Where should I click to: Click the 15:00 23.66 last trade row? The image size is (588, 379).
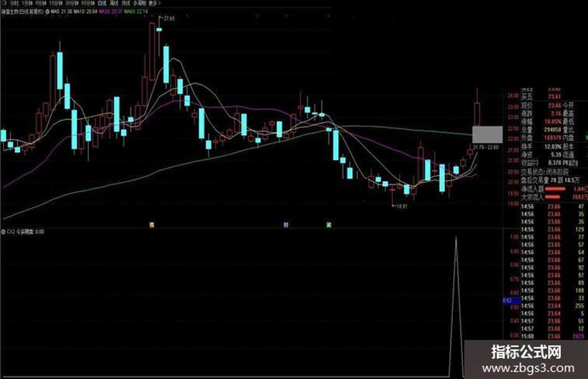click(x=554, y=337)
